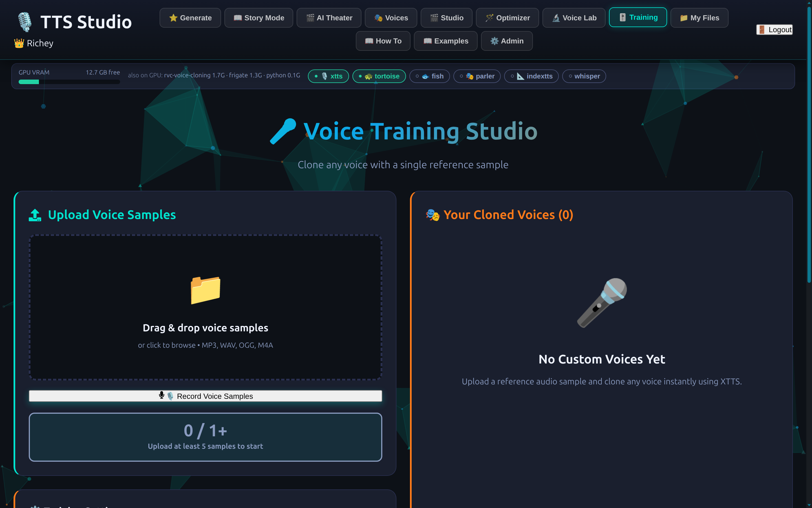Click 'No Custom Voices Yet' text
This screenshot has width=812, height=508.
pyautogui.click(x=602, y=360)
